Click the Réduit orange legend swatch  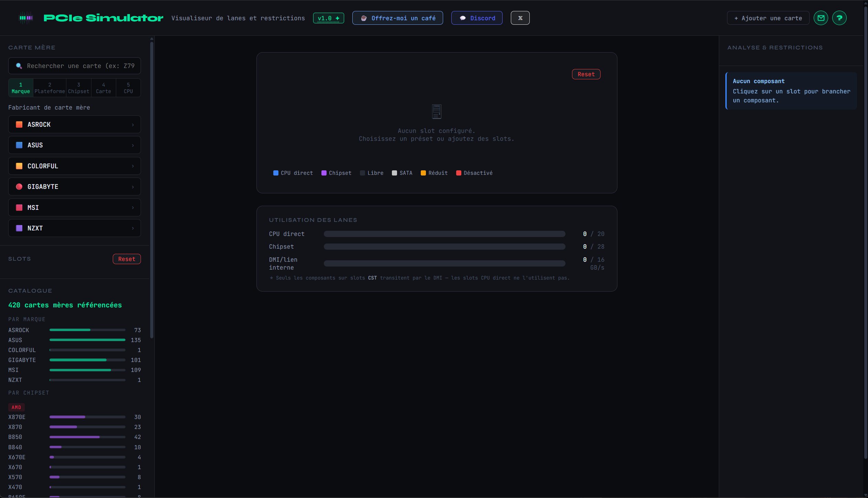point(423,173)
